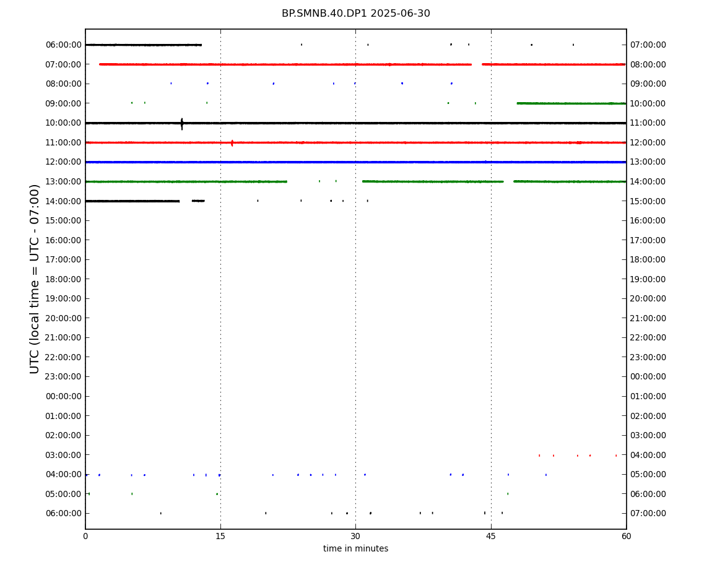
Task: Click the red spike on the 11:00:00 trace
Action: 232,143
